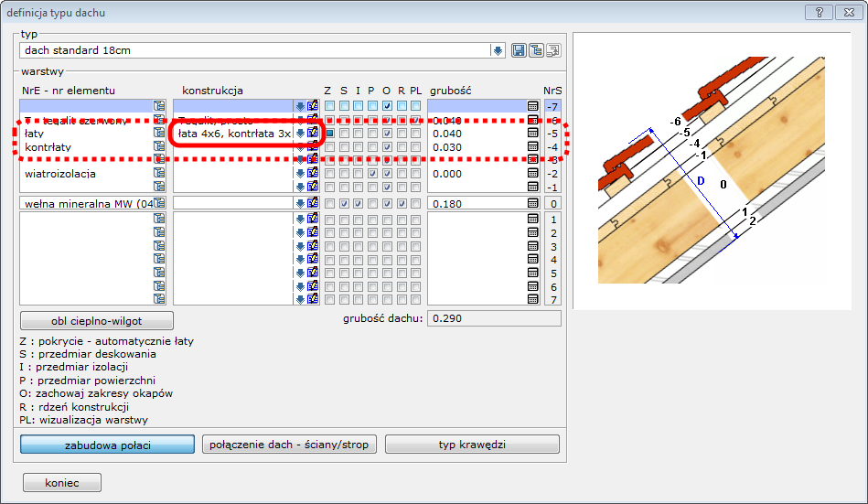The image size is (868, 504).
Task: Open calculator icon for 0.180 thickness
Action: tap(533, 203)
